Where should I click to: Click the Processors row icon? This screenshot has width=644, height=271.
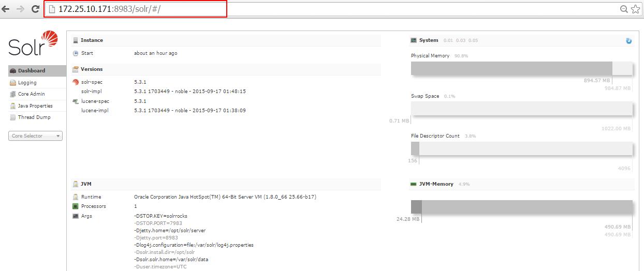pyautogui.click(x=76, y=206)
